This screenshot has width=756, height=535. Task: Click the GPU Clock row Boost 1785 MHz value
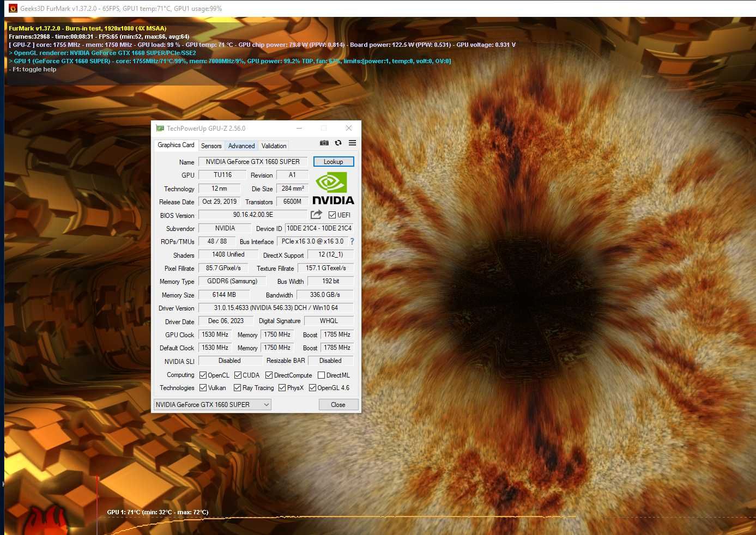click(x=337, y=335)
